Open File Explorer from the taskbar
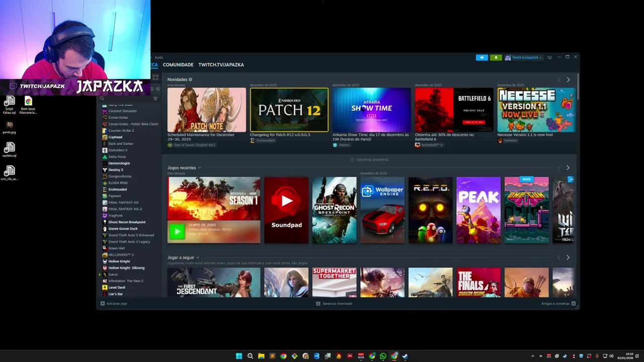Image resolution: width=644 pixels, height=362 pixels. point(261,356)
